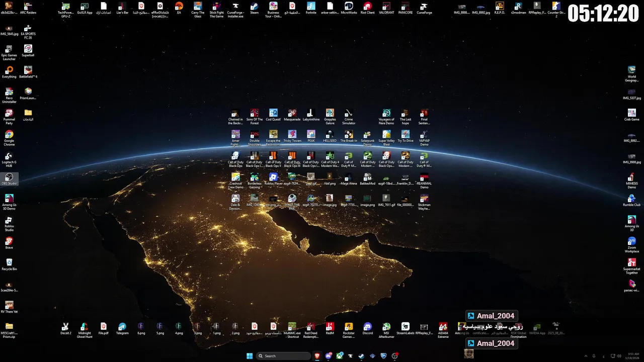Screen dimensions: 644x362
Task: Select Call of Duty Black Ops III icon
Action: [292, 159]
